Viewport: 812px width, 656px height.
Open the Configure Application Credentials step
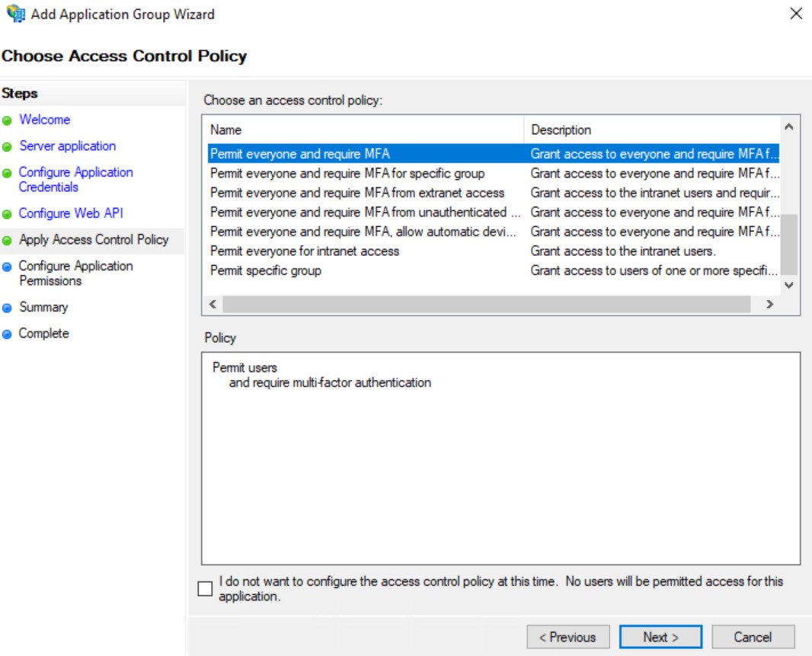pyautogui.click(x=75, y=179)
